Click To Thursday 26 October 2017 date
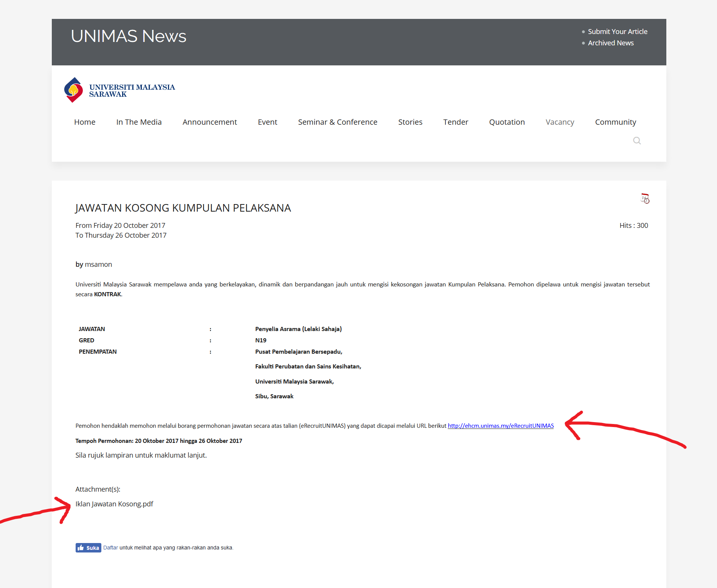 point(121,235)
